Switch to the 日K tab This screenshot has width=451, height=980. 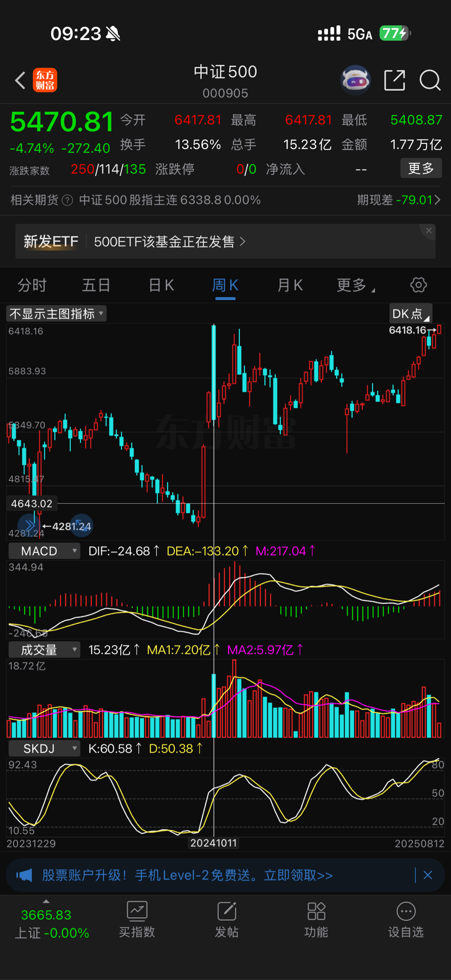pyautogui.click(x=161, y=285)
